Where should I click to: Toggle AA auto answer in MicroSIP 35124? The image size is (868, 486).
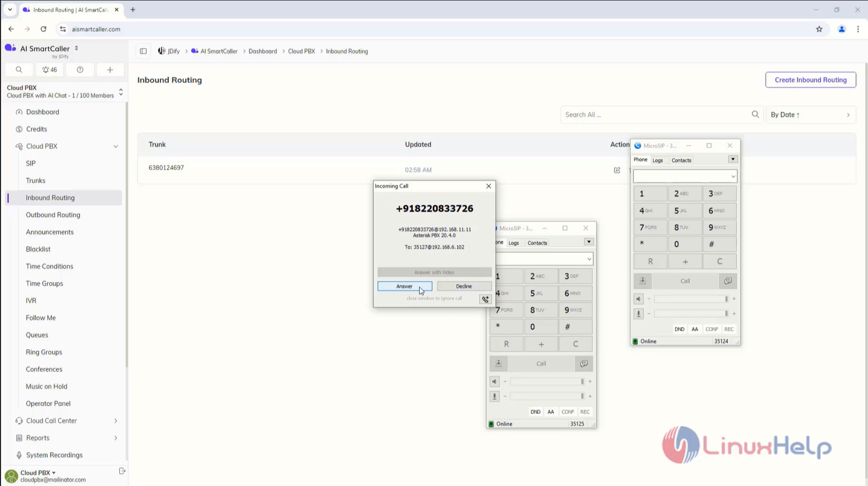(x=695, y=329)
